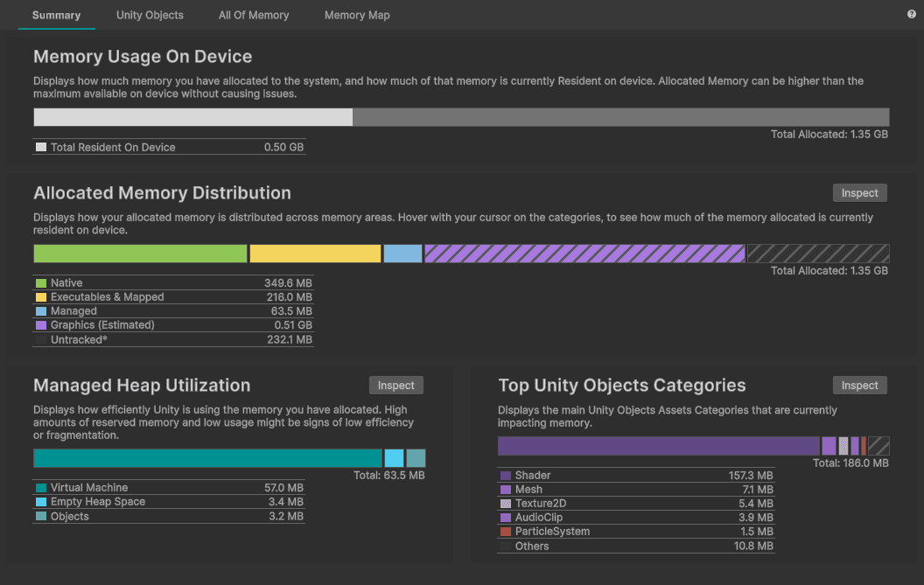Click the large Shader bar segment
This screenshot has width=924, height=585.
658,446
